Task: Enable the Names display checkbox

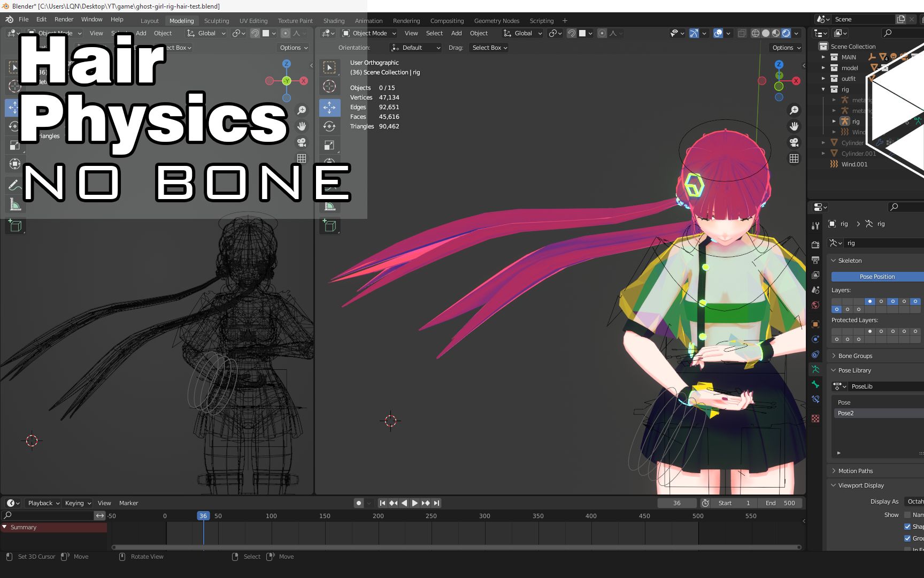Action: tap(907, 515)
